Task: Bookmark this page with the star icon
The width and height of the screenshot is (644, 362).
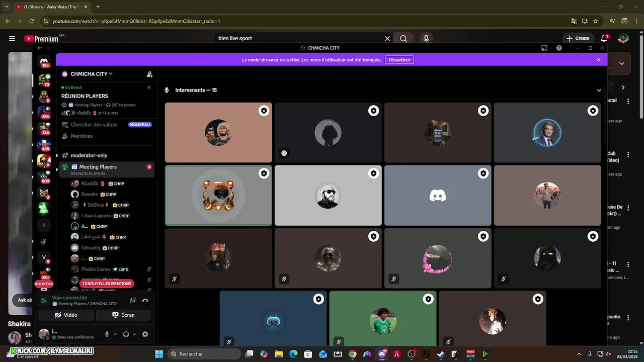Action: click(596, 21)
